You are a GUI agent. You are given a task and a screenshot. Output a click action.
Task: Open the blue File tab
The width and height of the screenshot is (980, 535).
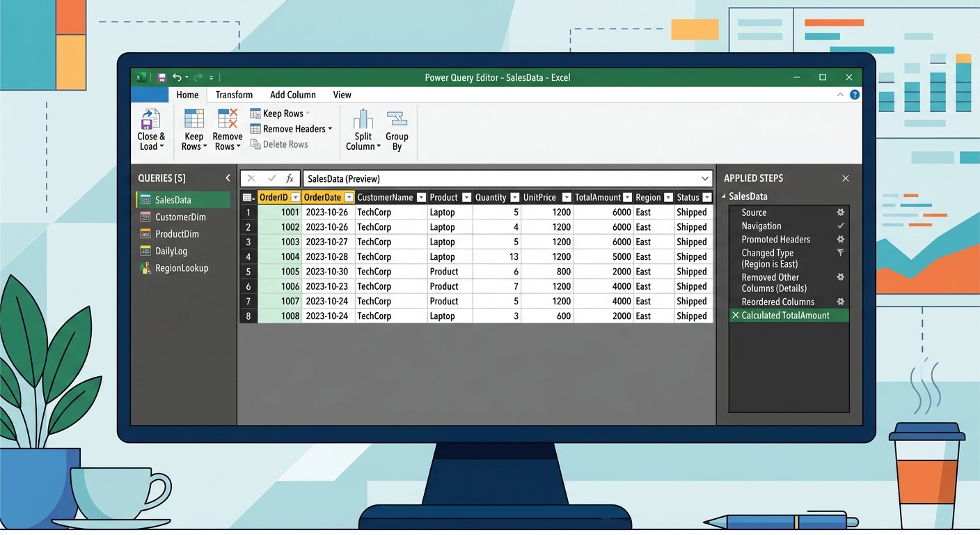(150, 95)
